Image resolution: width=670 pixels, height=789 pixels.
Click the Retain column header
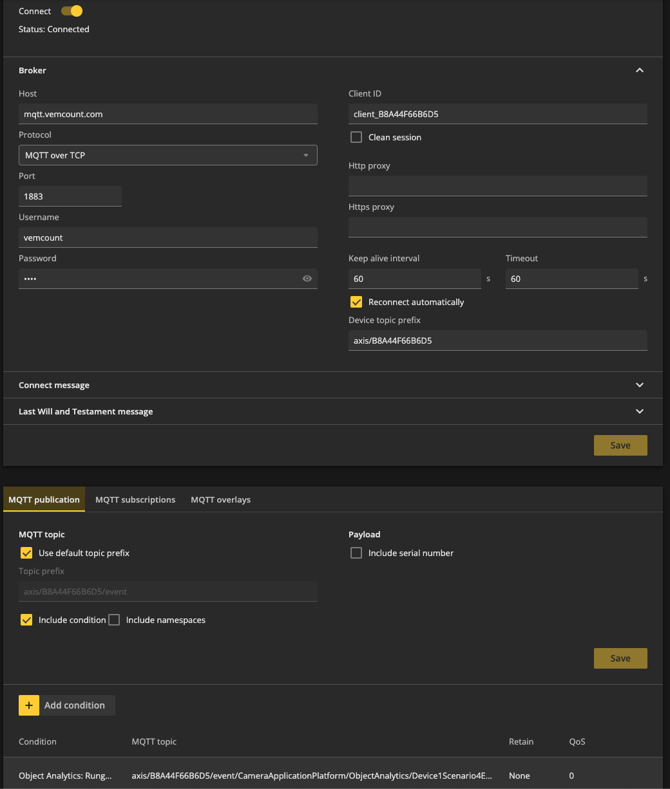click(521, 742)
